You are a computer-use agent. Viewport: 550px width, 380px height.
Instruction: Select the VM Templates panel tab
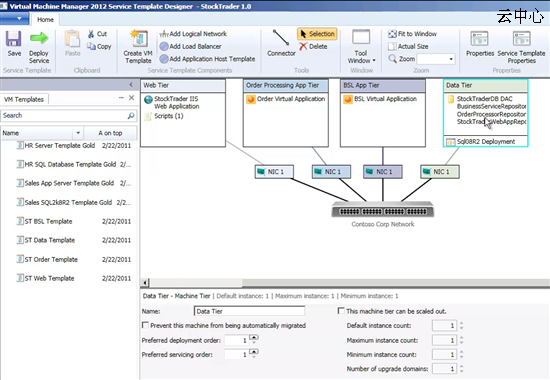click(x=24, y=99)
